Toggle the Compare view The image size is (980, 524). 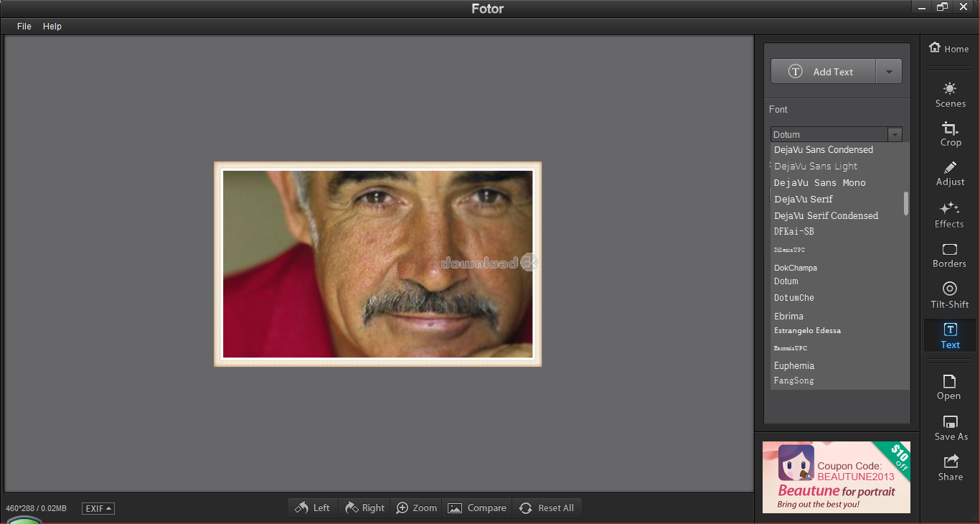[x=477, y=508]
